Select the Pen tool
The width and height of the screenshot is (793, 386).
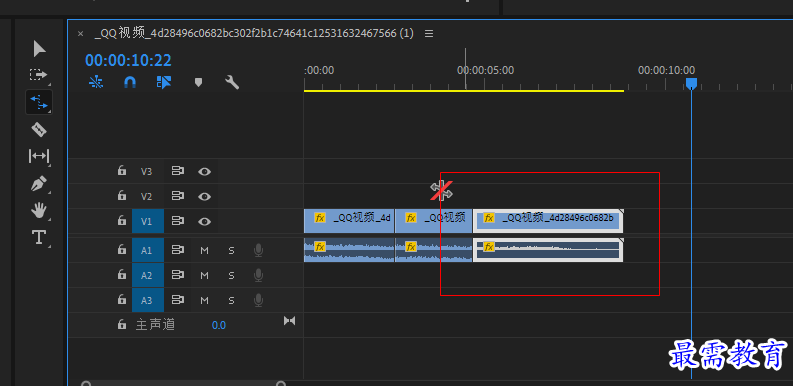pos(39,183)
